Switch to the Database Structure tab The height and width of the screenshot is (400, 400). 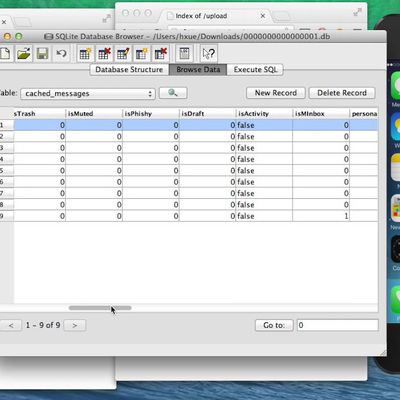point(129,70)
